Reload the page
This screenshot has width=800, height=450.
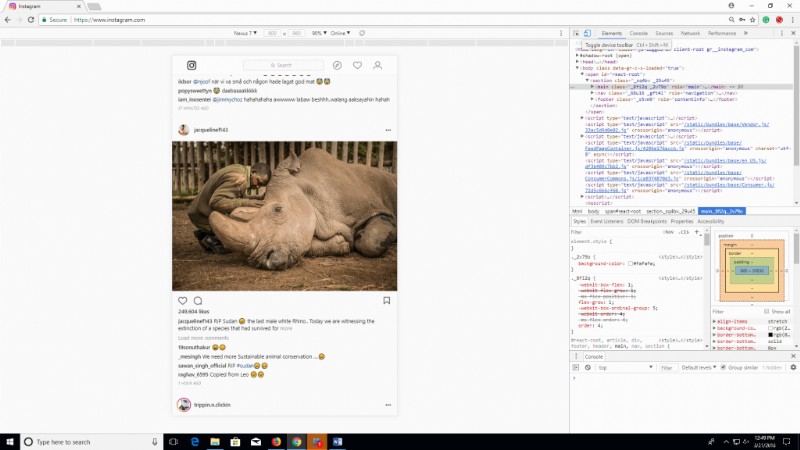click(31, 20)
